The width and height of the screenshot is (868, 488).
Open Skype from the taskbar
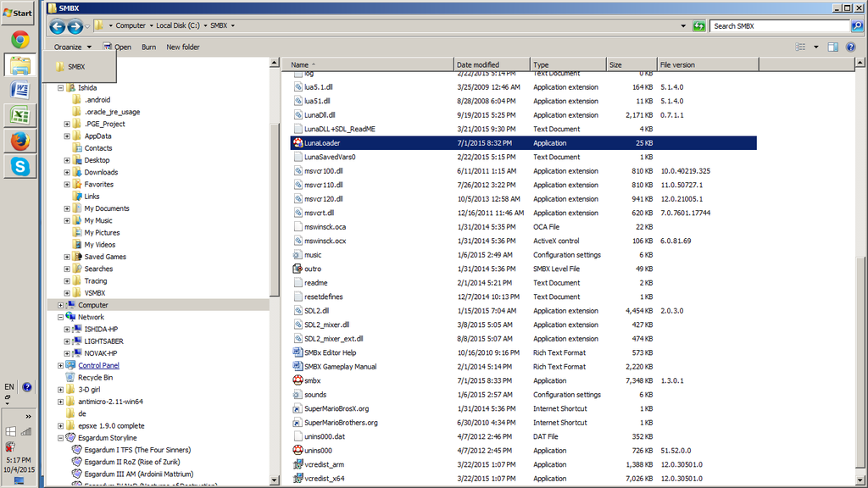(20, 167)
